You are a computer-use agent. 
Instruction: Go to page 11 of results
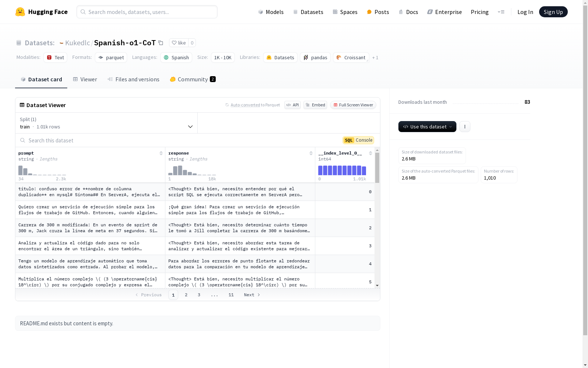point(231,295)
